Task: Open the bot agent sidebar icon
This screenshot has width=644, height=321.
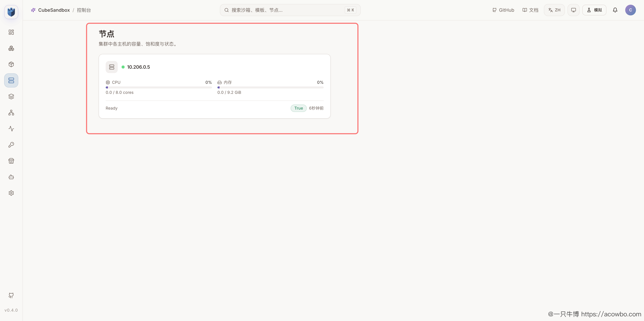Action: 11,177
